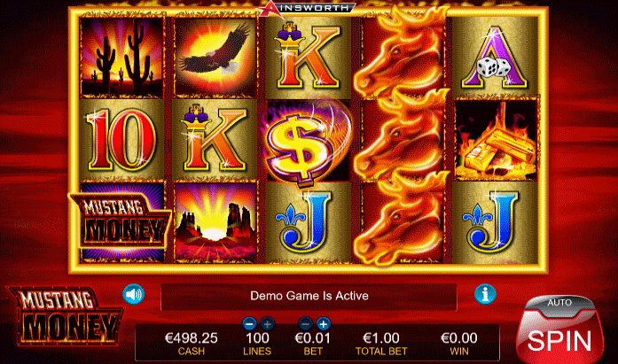Increase bet with plus button
The image size is (618, 364).
(324, 324)
